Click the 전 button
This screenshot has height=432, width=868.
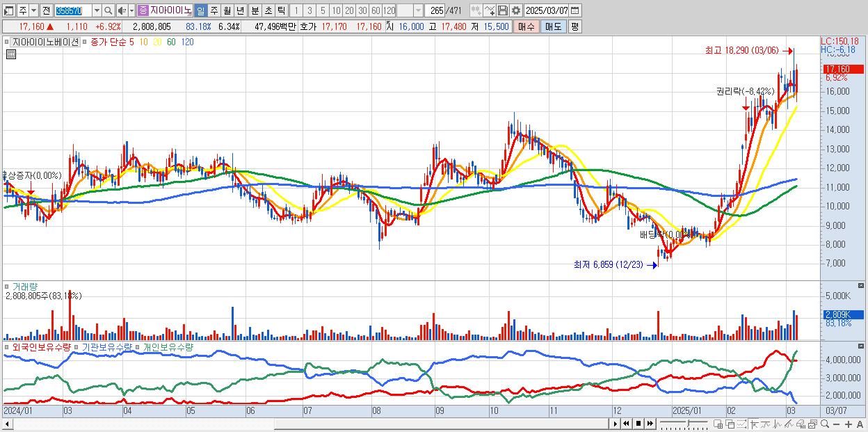coord(46,10)
